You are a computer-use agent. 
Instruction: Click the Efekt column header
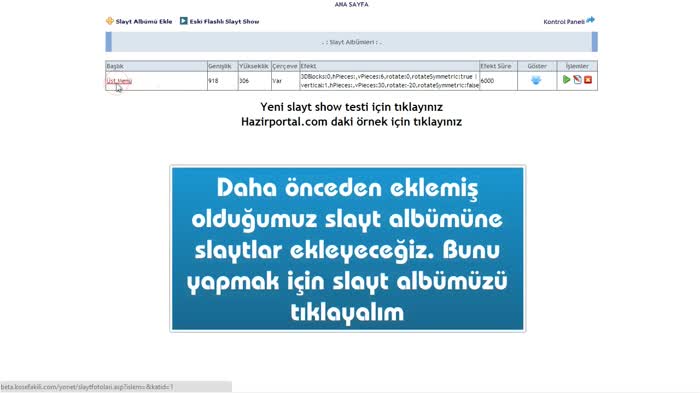(x=389, y=66)
